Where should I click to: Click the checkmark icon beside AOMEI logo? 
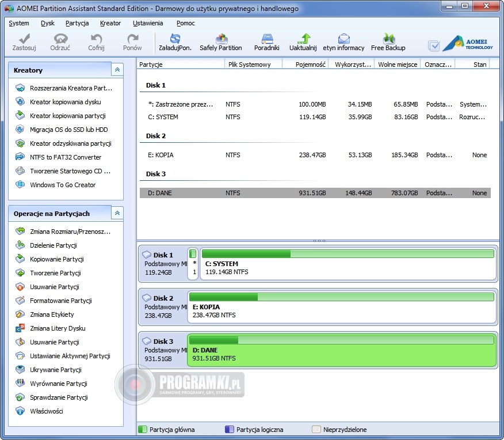tap(434, 45)
